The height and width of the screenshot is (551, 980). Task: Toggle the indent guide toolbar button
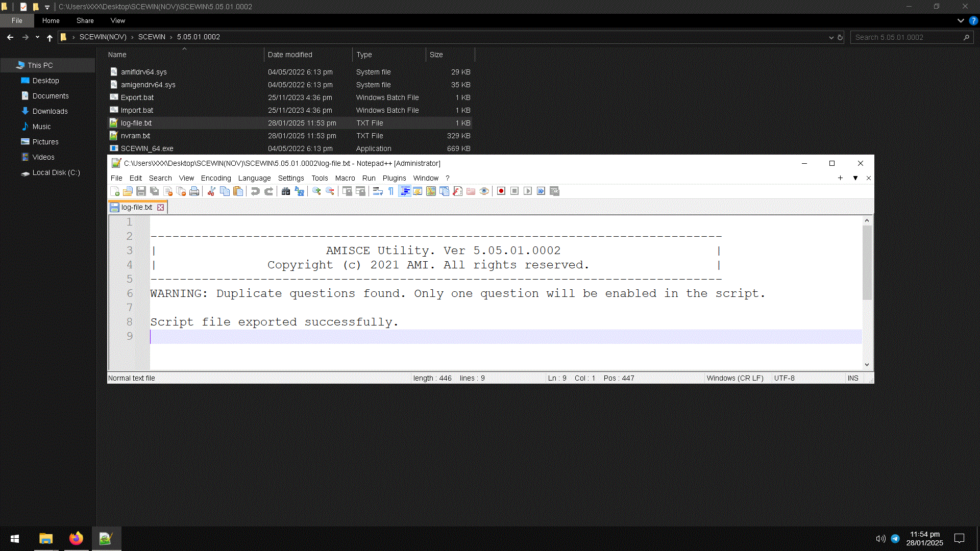click(x=405, y=191)
